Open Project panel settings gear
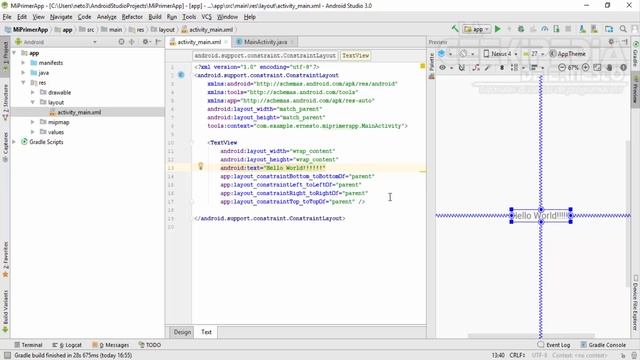640x360 pixels. click(x=145, y=42)
